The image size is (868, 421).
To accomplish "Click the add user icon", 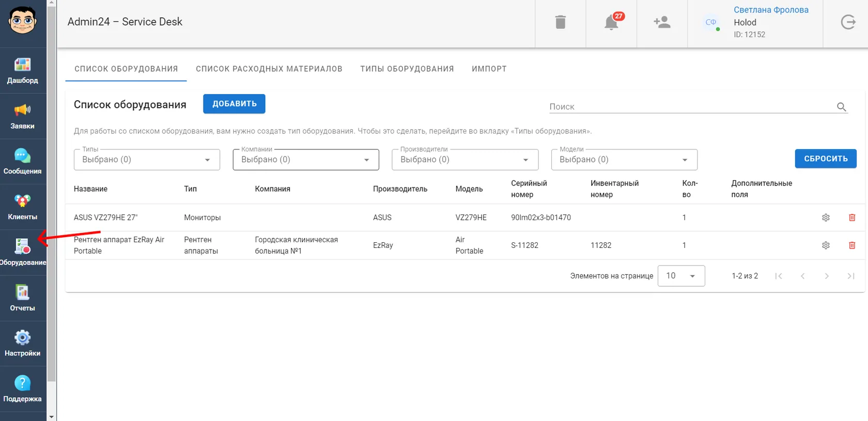I will click(x=662, y=22).
